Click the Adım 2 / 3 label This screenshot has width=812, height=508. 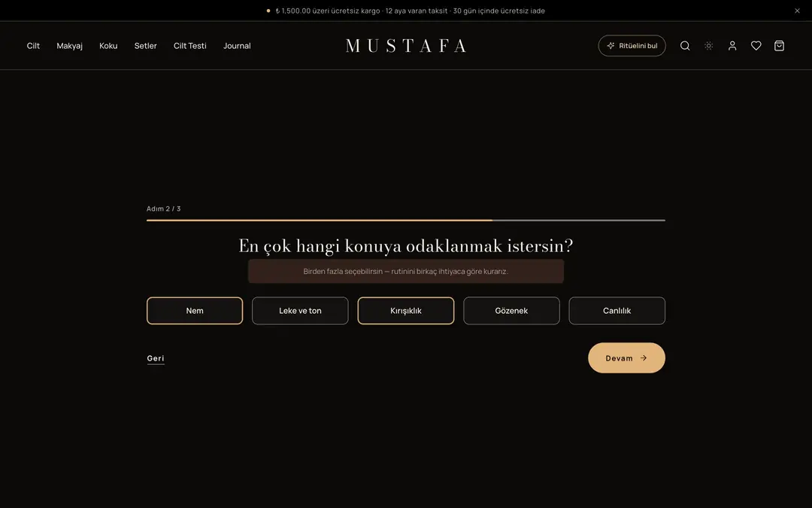164,208
